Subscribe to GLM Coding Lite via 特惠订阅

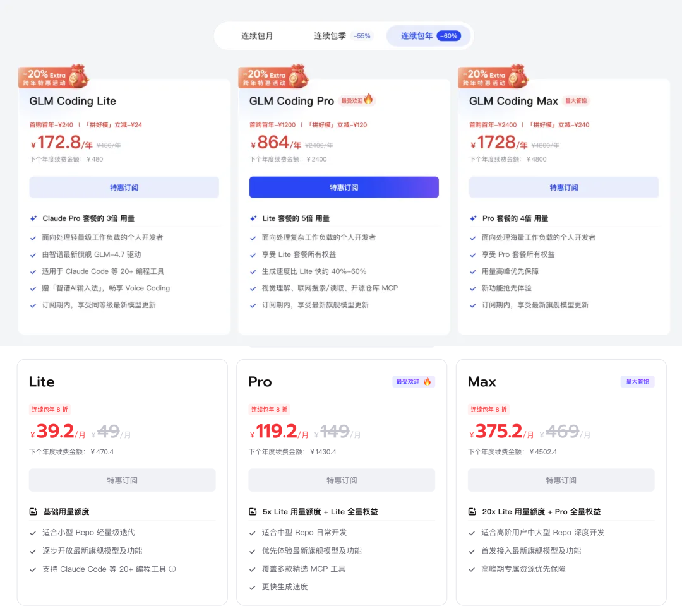(124, 187)
